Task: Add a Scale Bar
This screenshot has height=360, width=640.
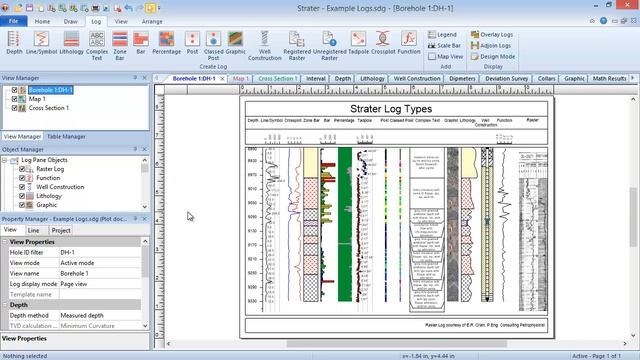Action: coord(444,46)
